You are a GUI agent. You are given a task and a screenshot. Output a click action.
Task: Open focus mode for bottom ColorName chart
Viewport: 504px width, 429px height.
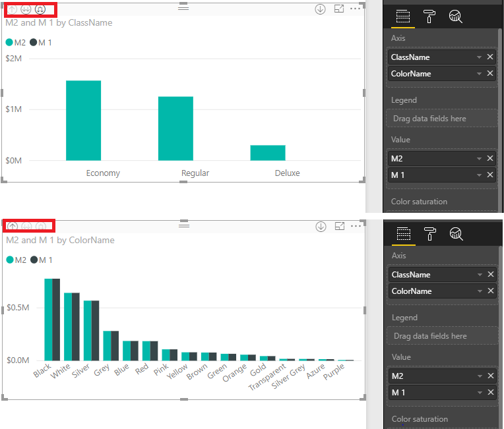tap(340, 227)
